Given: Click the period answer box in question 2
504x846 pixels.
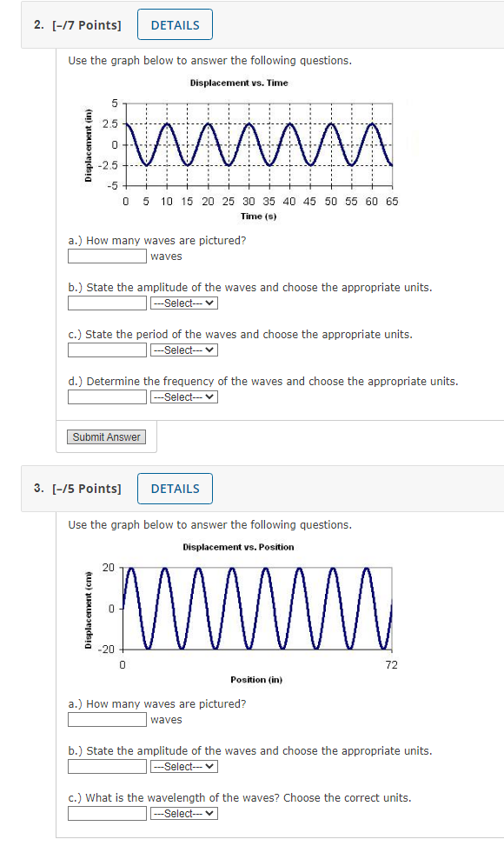Looking at the screenshot, I should (x=106, y=350).
